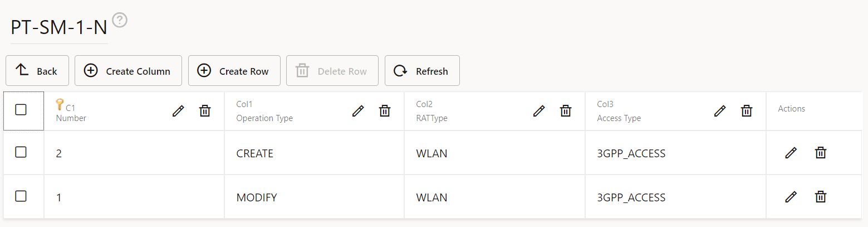Delete the C1 Number column
The image size is (868, 227).
click(x=205, y=111)
